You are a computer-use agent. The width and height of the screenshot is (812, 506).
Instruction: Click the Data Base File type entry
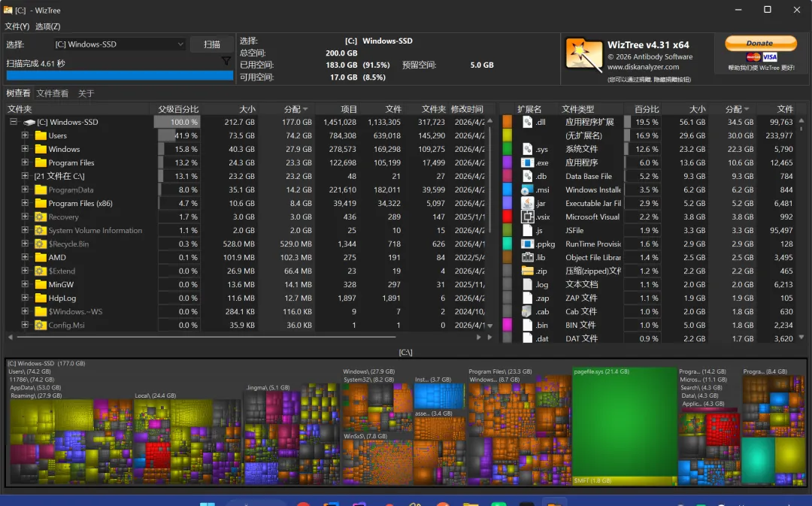[589, 177]
